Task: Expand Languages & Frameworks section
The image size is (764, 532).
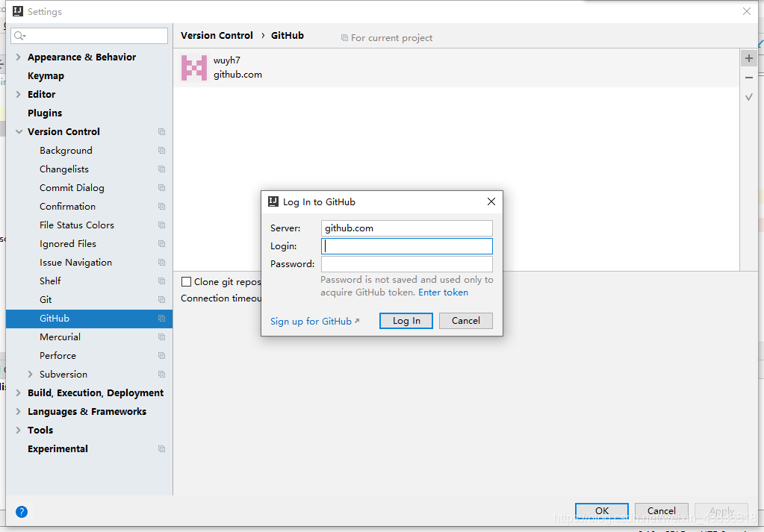Action: tap(19, 411)
